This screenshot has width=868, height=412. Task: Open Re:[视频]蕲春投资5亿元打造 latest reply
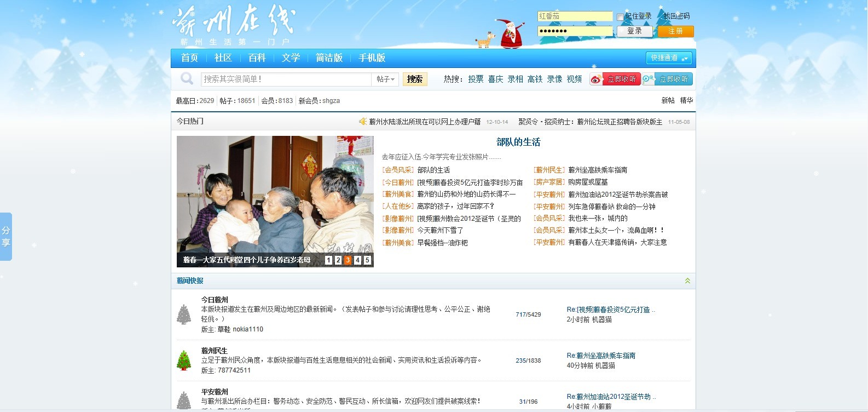(611, 310)
